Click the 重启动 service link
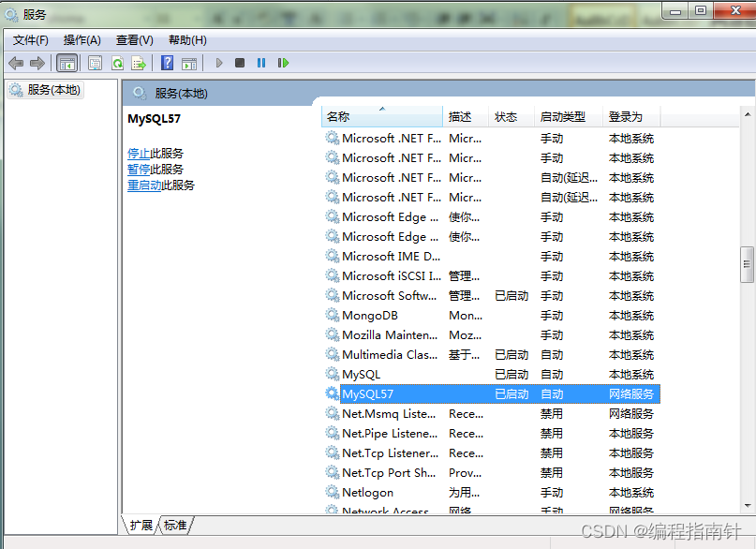The width and height of the screenshot is (756, 549). tap(144, 185)
